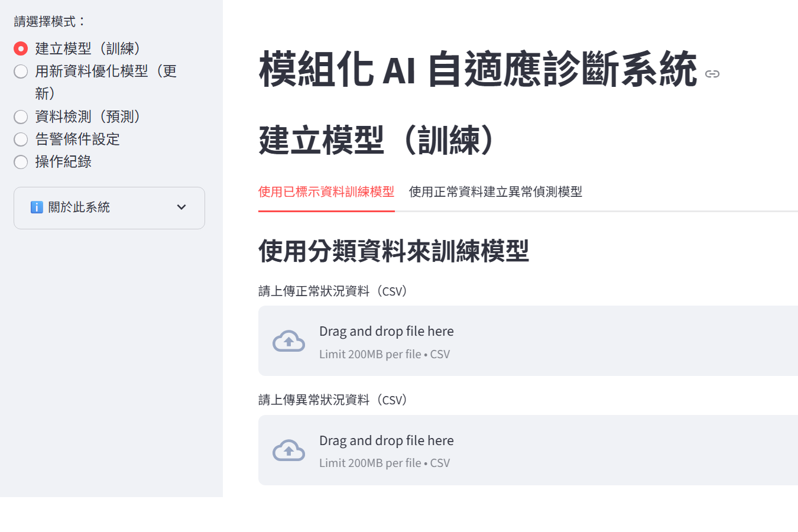Select 用新資料優化模型（更新）radio option
Screen dimensions: 798x532
21,72
